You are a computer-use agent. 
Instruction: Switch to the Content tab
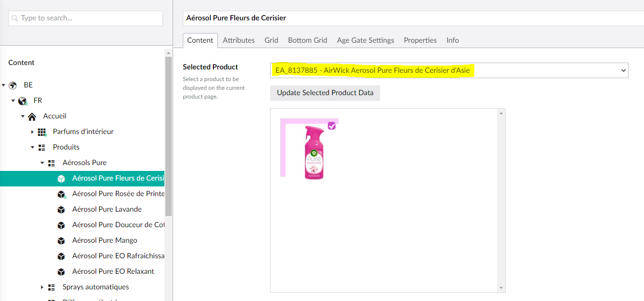point(200,40)
